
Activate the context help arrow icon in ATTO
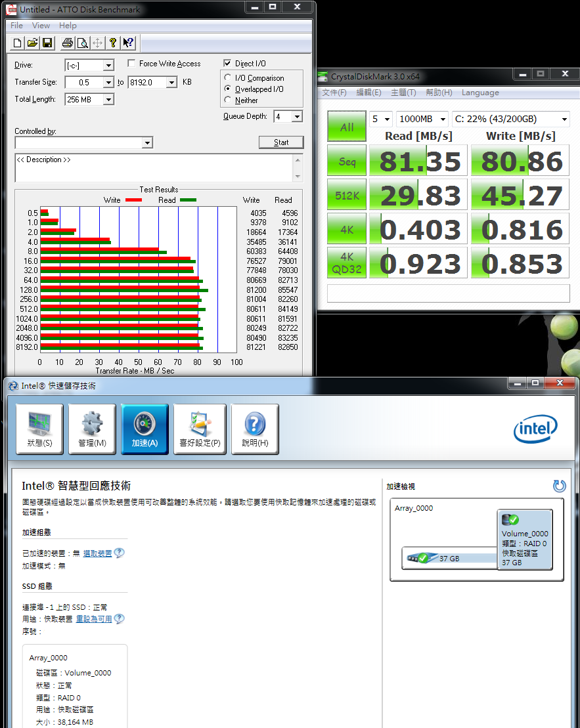point(128,43)
